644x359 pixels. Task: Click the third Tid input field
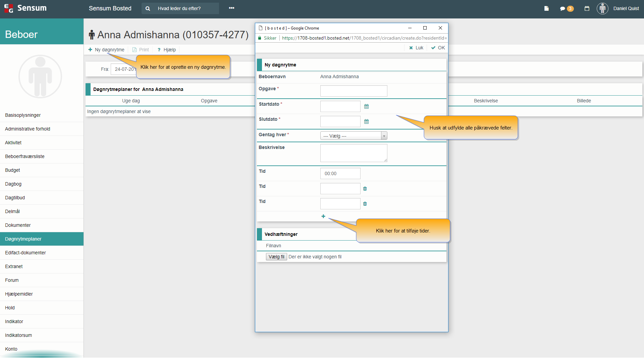click(x=340, y=204)
